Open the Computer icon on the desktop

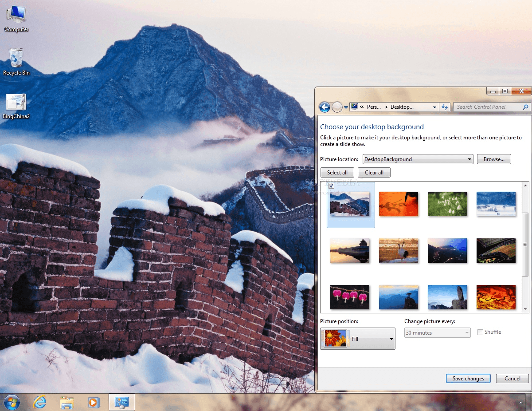click(15, 13)
